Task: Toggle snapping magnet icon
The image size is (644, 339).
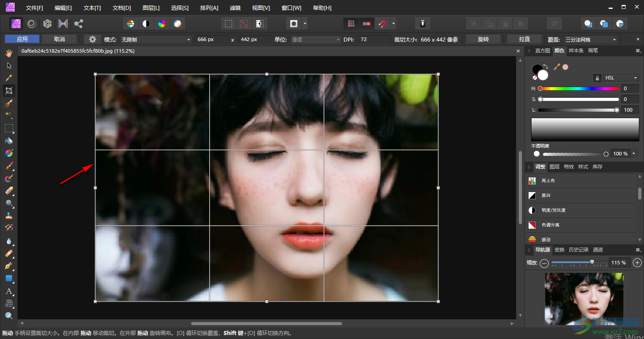Action: [382, 24]
